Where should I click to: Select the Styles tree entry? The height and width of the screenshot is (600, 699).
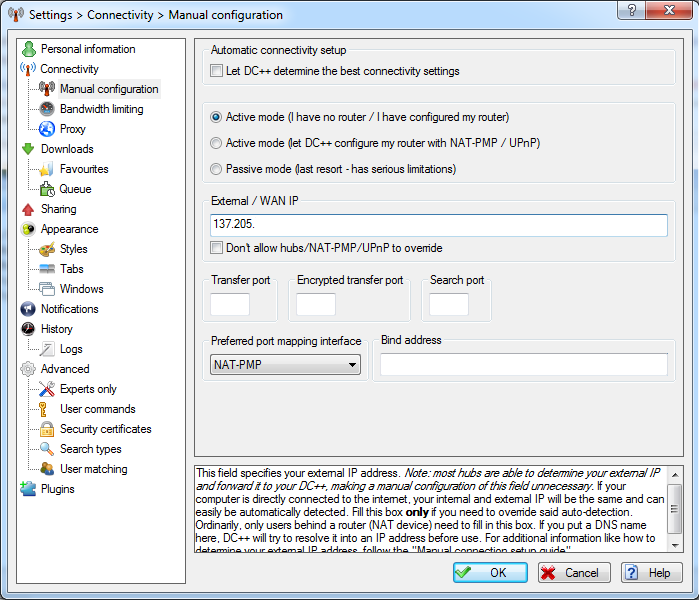tap(74, 249)
